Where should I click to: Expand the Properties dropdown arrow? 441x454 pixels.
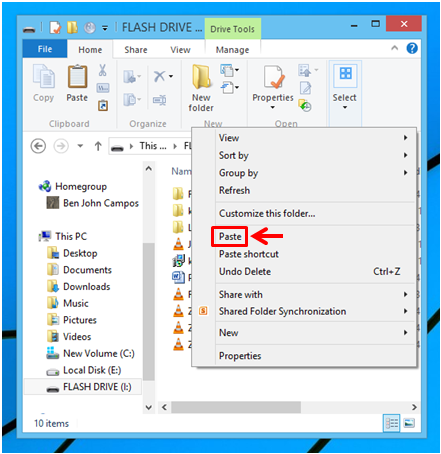(x=273, y=107)
